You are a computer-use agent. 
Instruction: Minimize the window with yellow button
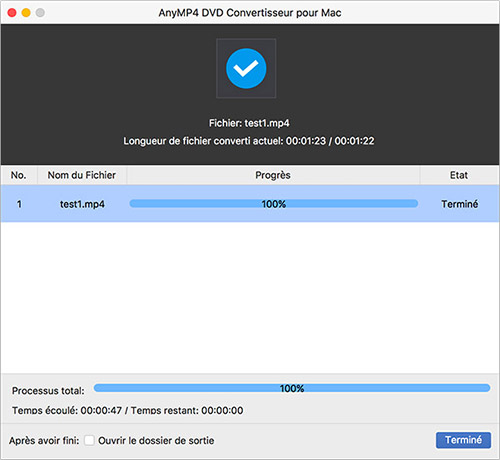coord(26,13)
